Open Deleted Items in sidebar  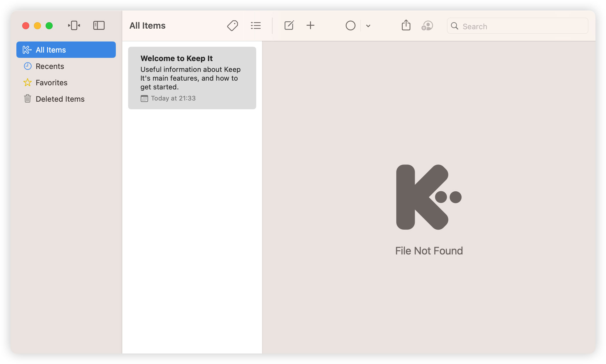(x=66, y=99)
